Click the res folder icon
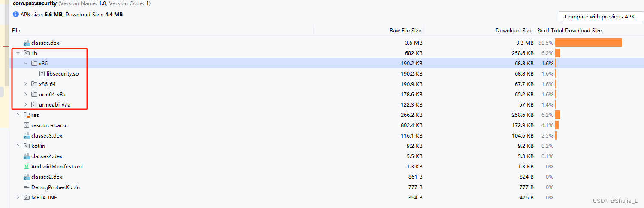The height and width of the screenshot is (208, 644). point(27,115)
